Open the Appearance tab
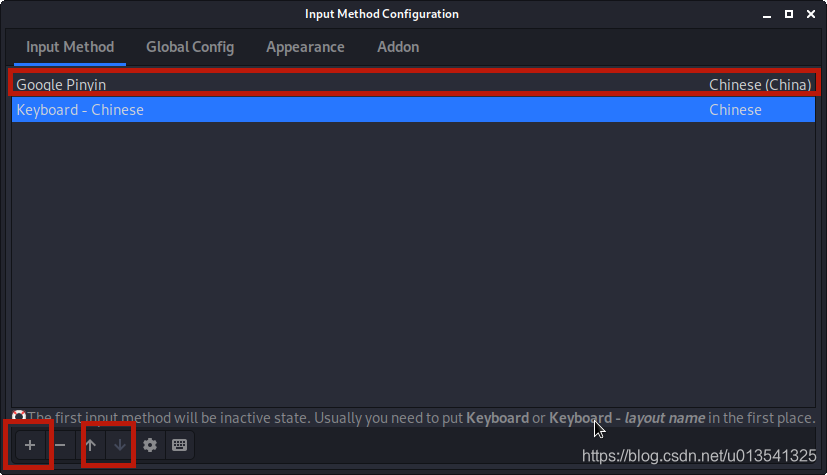Image resolution: width=827 pixels, height=475 pixels. click(305, 47)
